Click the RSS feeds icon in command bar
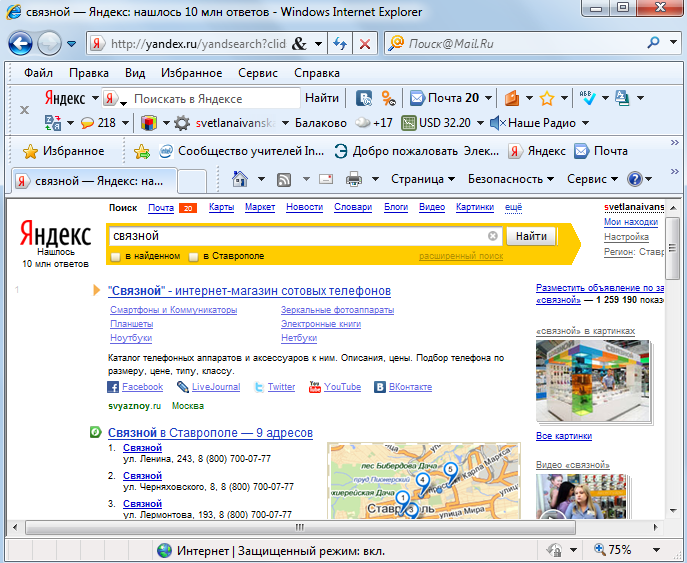 (x=284, y=179)
